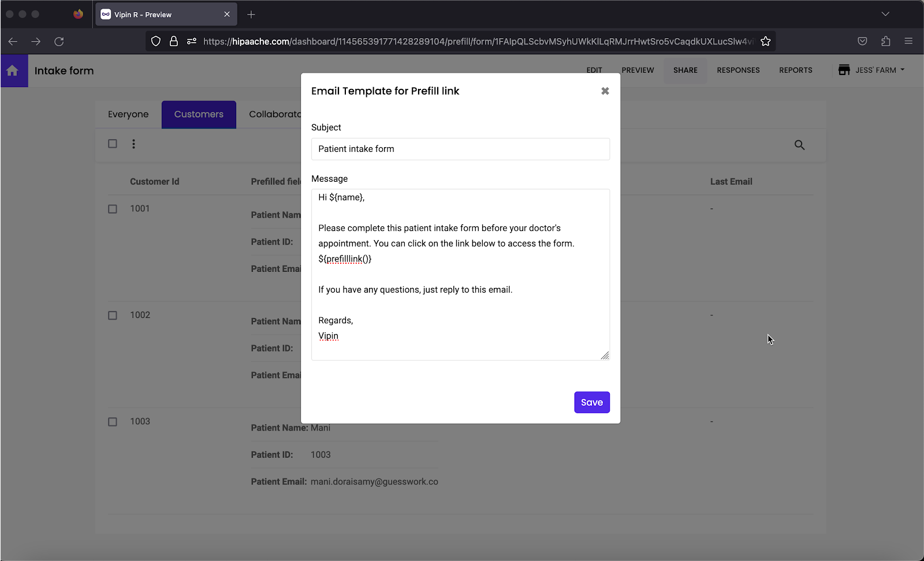Select the Customers filter button

point(199,114)
